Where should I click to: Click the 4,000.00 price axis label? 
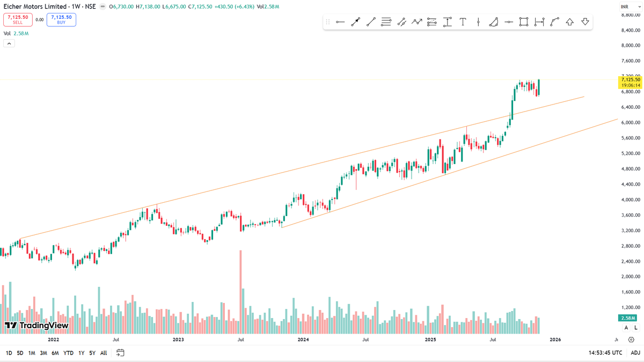point(631,200)
